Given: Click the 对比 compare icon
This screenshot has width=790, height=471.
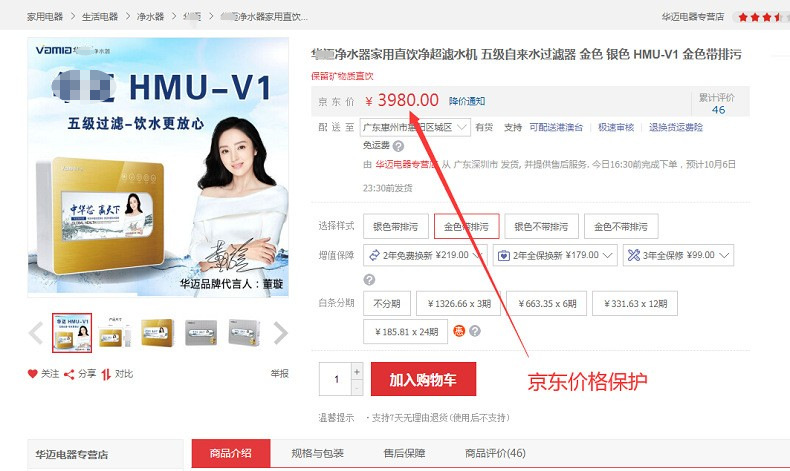Looking at the screenshot, I should click(x=106, y=374).
